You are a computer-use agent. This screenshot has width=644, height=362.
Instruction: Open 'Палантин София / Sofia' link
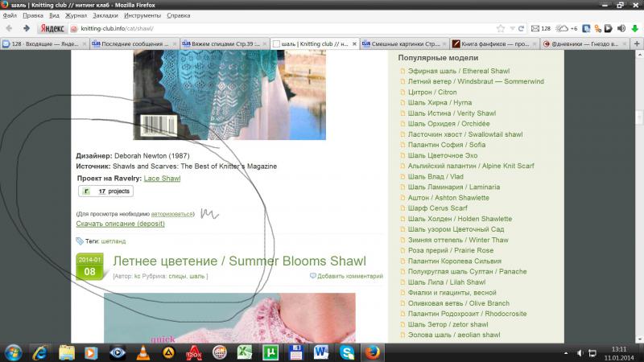coord(447,145)
